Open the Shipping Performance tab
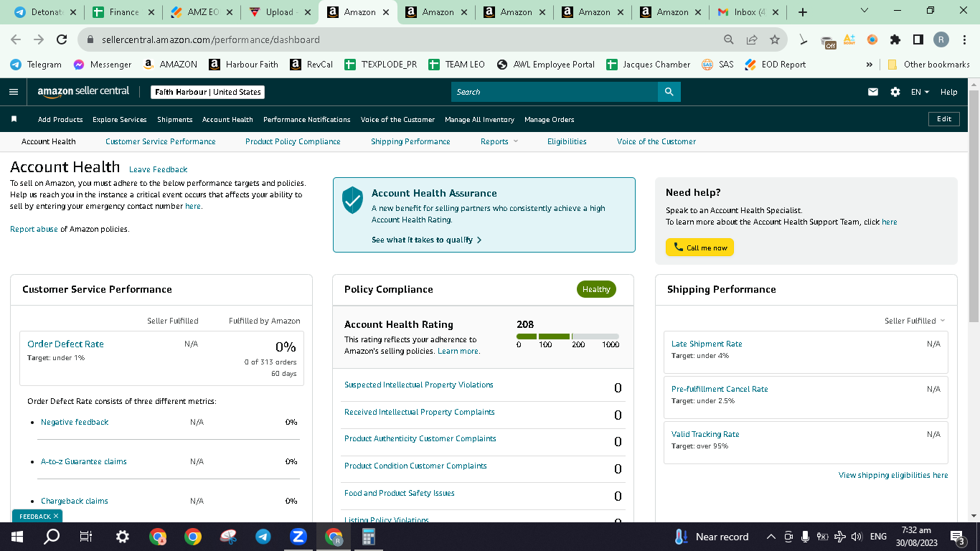The image size is (980, 551). (410, 141)
